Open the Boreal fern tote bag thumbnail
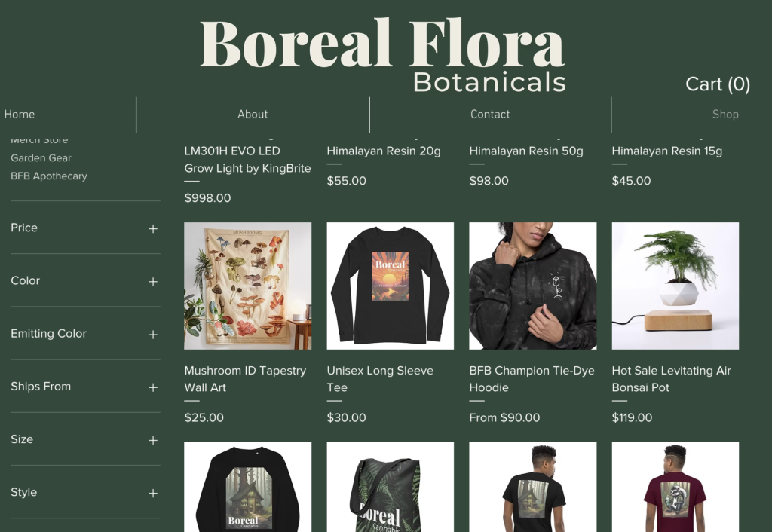The width and height of the screenshot is (772, 532). [x=391, y=487]
